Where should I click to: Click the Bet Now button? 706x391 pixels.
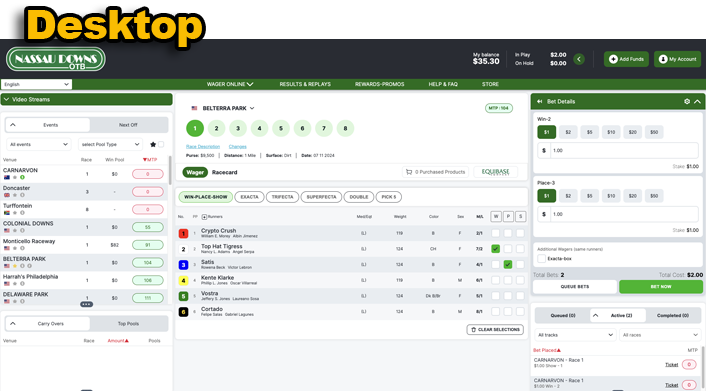coord(661,286)
